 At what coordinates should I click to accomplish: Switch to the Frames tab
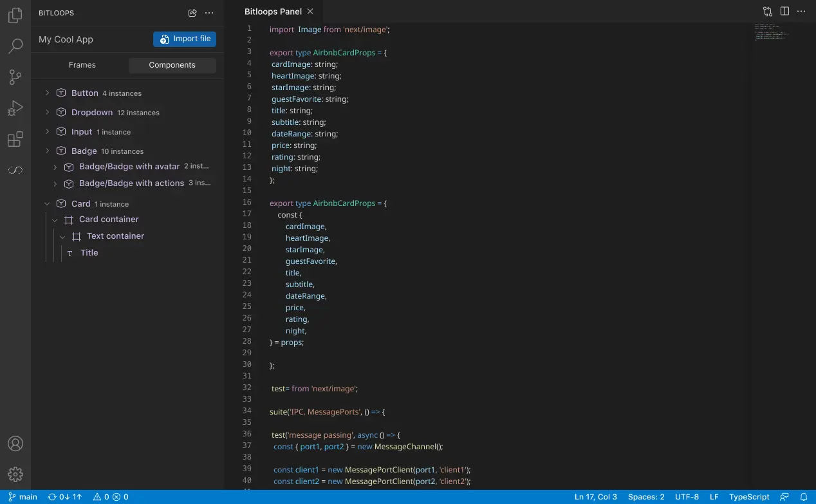pos(82,65)
